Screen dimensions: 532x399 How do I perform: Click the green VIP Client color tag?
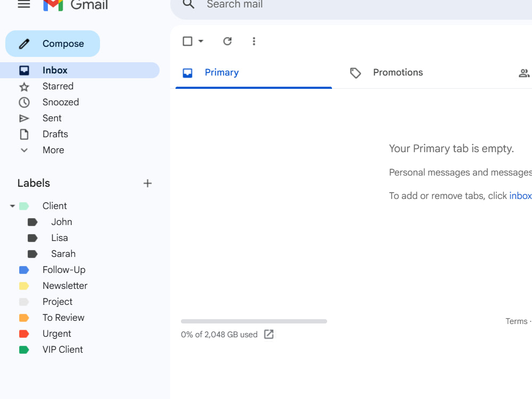tap(24, 350)
